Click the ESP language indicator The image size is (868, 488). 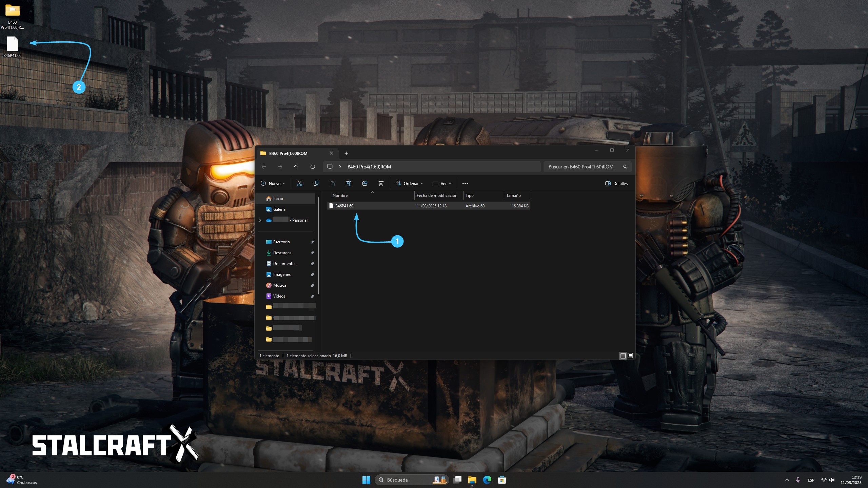tap(811, 480)
